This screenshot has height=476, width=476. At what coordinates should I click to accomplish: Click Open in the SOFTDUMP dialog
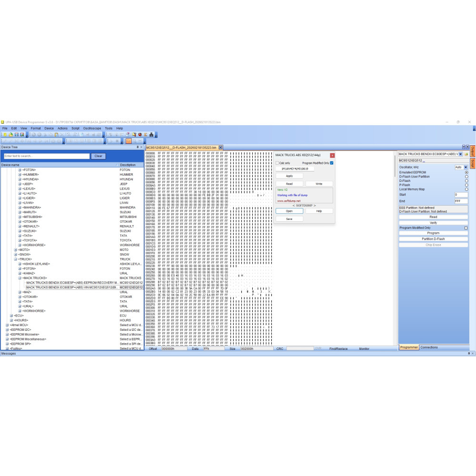(289, 211)
